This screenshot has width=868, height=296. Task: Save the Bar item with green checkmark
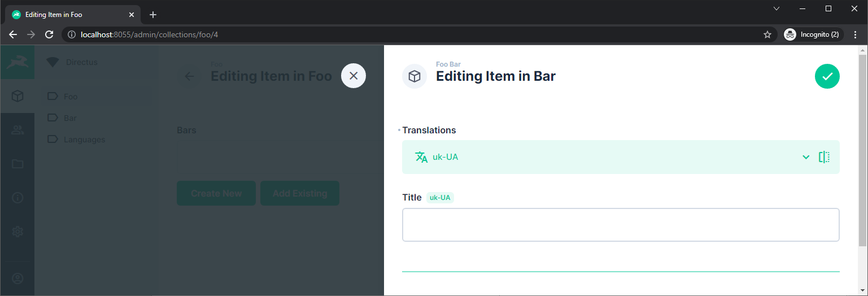[827, 76]
